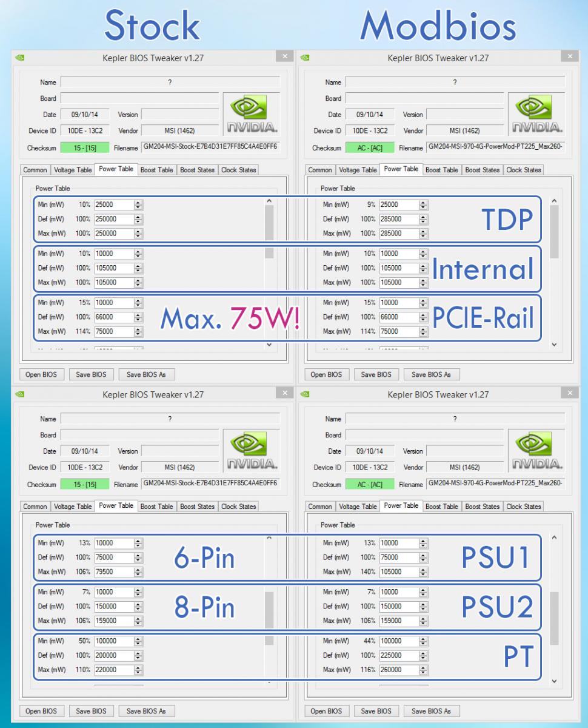
Task: Click Open BIOS in the upper Stock window
Action: (x=41, y=374)
